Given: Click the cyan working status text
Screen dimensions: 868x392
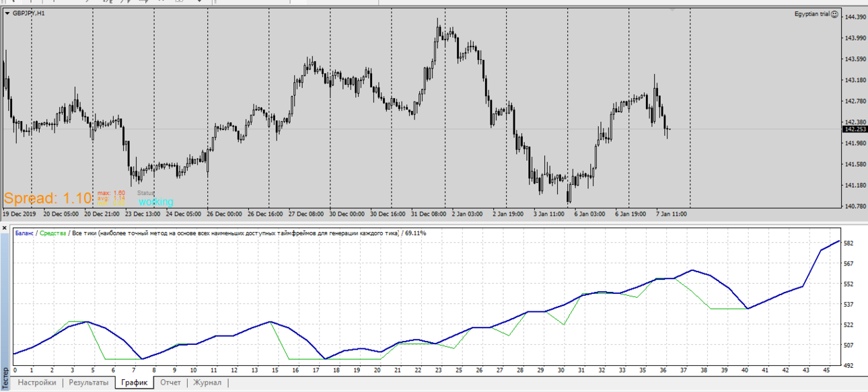Looking at the screenshot, I should pyautogui.click(x=156, y=202).
